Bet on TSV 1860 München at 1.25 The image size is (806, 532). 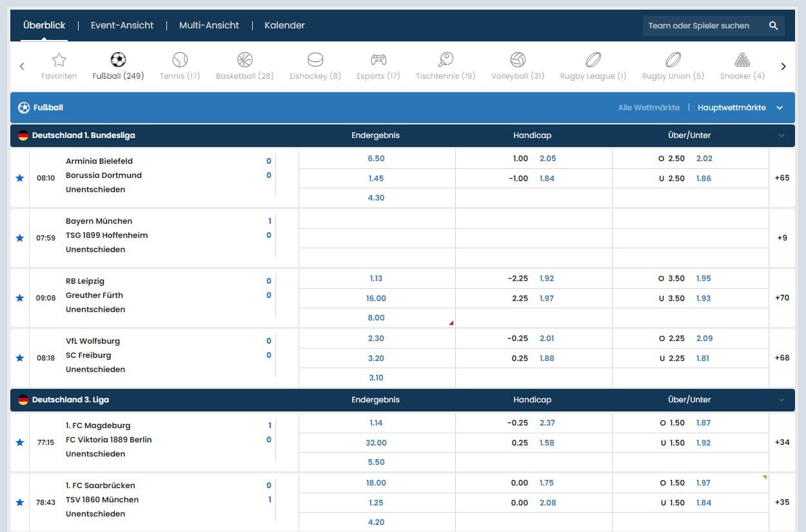377,503
